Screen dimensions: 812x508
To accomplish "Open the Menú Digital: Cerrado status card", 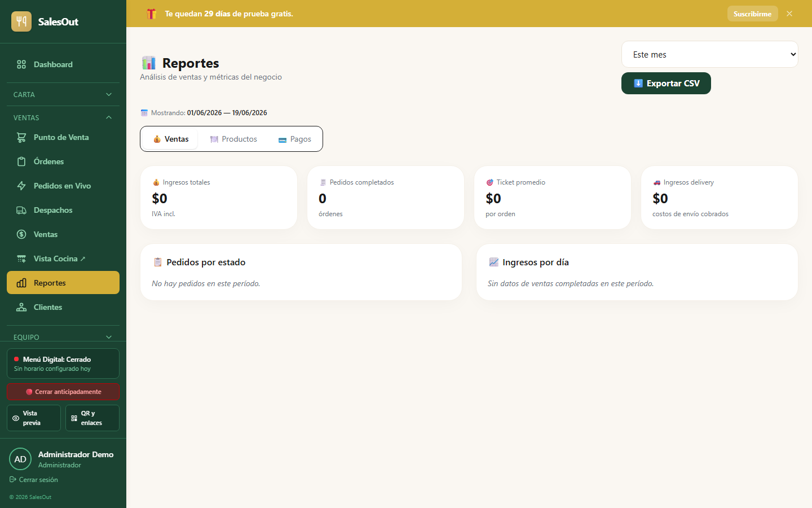I will (63, 364).
